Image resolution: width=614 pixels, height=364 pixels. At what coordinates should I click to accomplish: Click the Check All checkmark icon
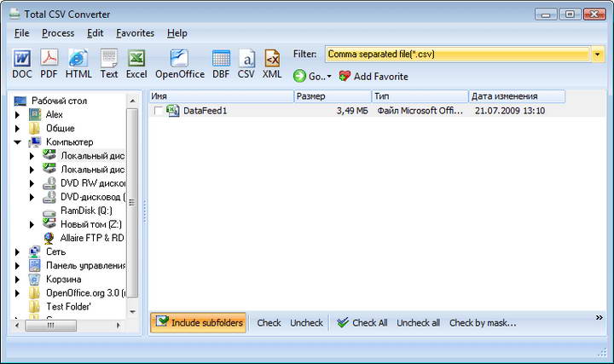click(x=343, y=322)
